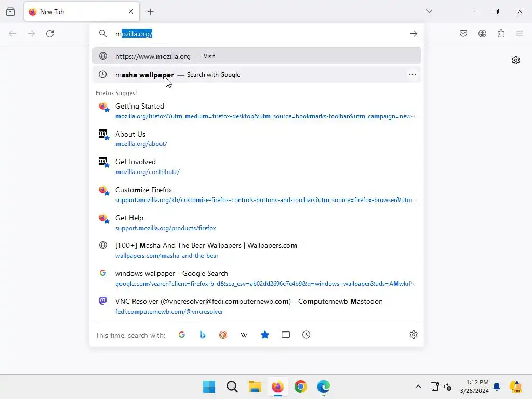Open the PRE badge tray icon

tap(516, 387)
